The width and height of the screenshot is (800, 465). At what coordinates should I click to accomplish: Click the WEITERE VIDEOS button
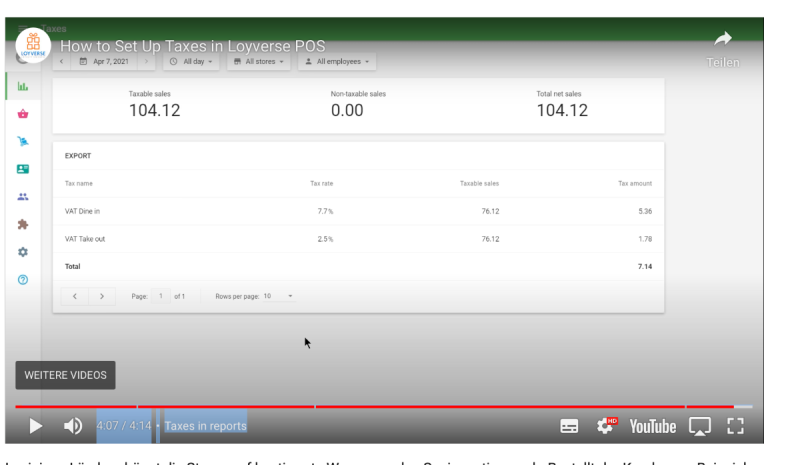pos(66,375)
